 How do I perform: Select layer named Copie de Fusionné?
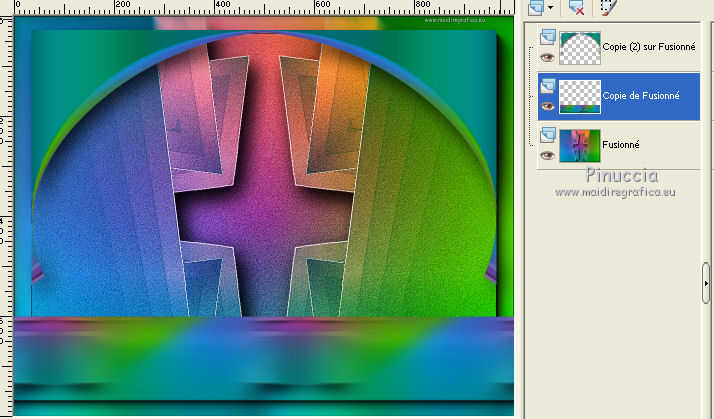point(641,96)
